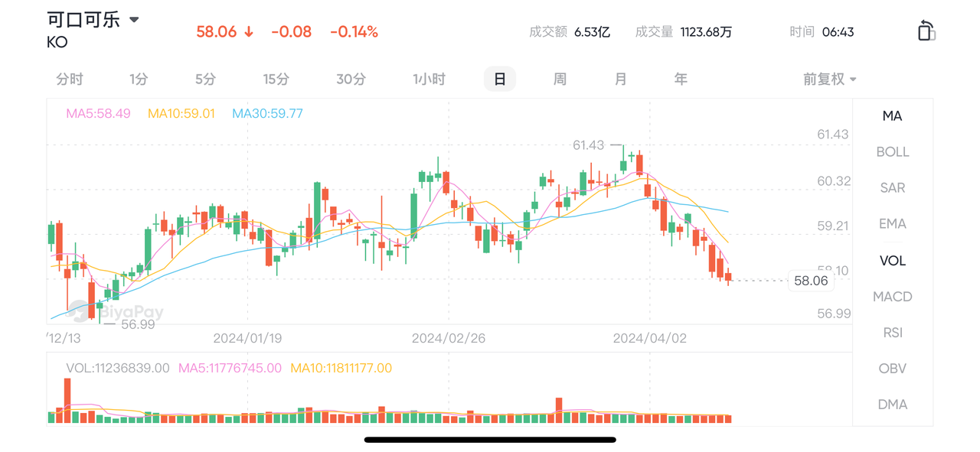980x452 pixels.
Task: Switch to the 分时 time-sharing tab
Action: 70,79
